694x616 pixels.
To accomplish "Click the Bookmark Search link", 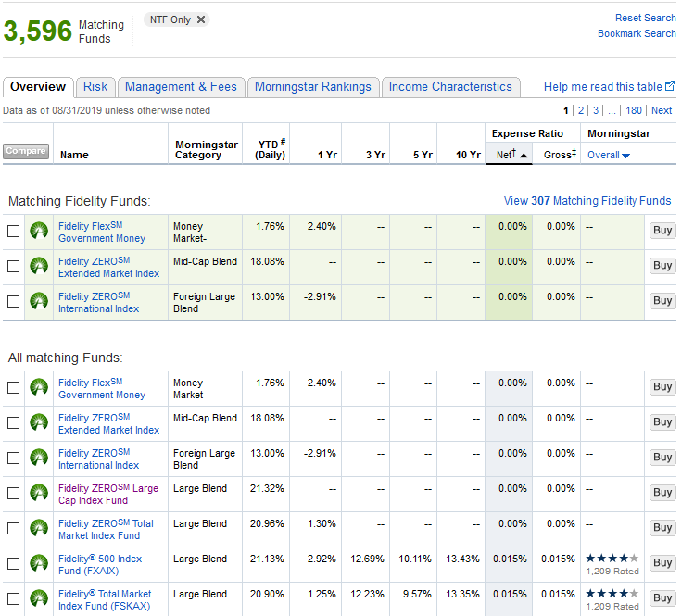I will tap(637, 33).
